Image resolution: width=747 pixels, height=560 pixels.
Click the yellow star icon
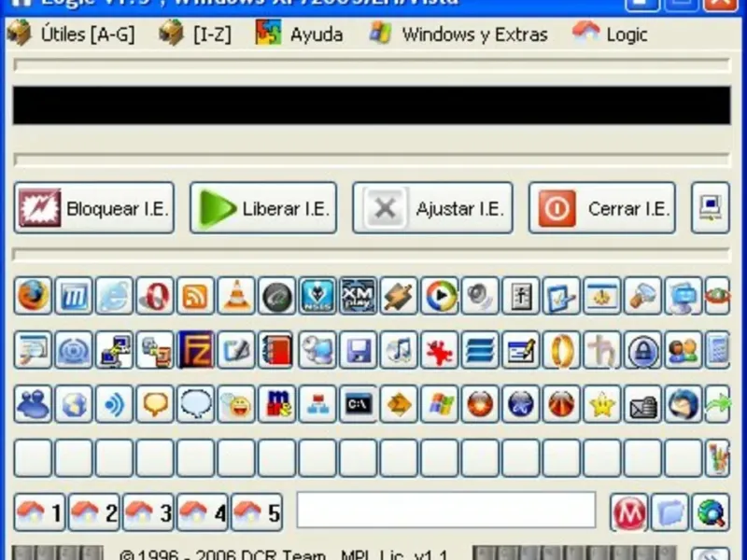(x=602, y=404)
